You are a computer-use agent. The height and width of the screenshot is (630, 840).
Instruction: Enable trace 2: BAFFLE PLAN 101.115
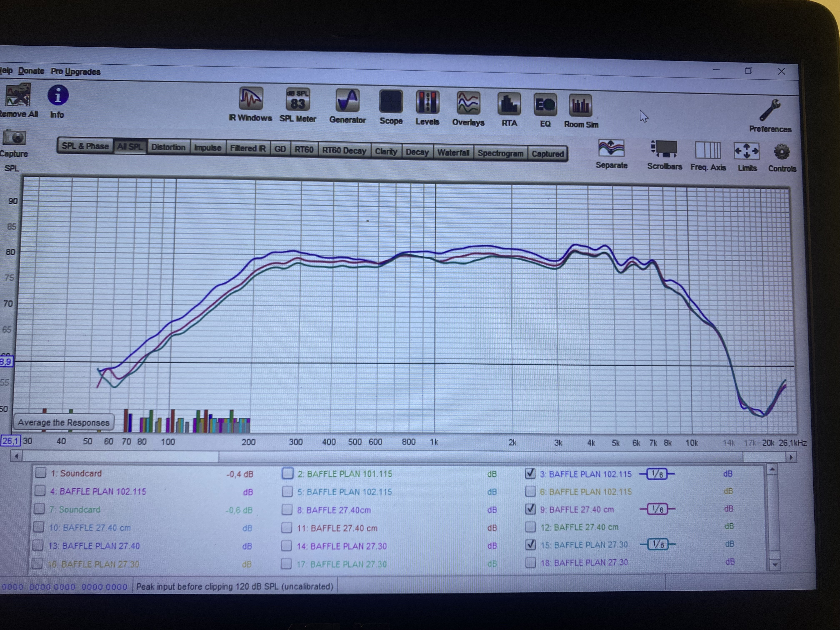288,473
